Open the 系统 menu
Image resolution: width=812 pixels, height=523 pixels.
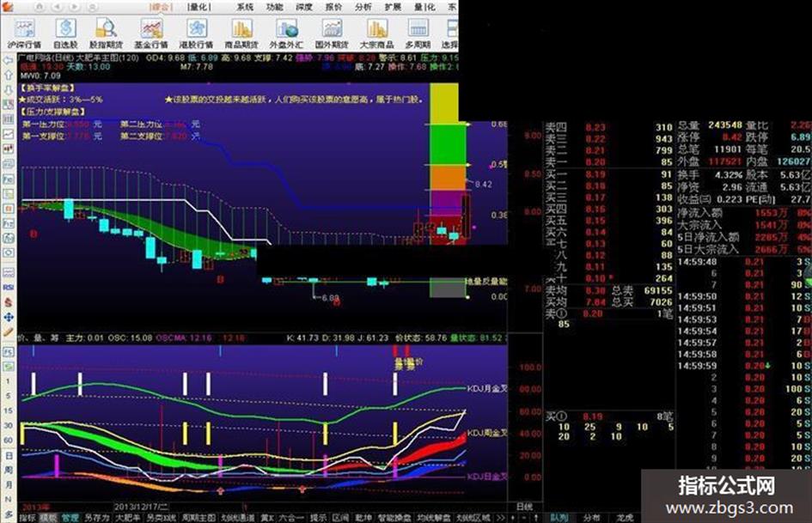coord(245,7)
